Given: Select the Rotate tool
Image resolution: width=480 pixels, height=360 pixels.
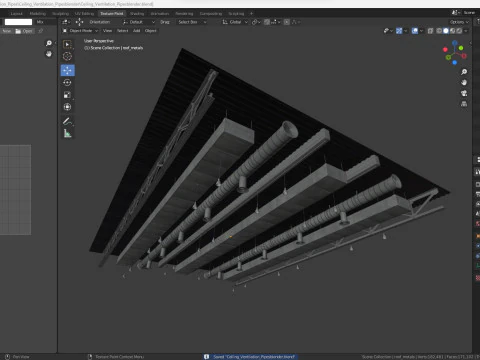Looking at the screenshot, I should (x=68, y=82).
